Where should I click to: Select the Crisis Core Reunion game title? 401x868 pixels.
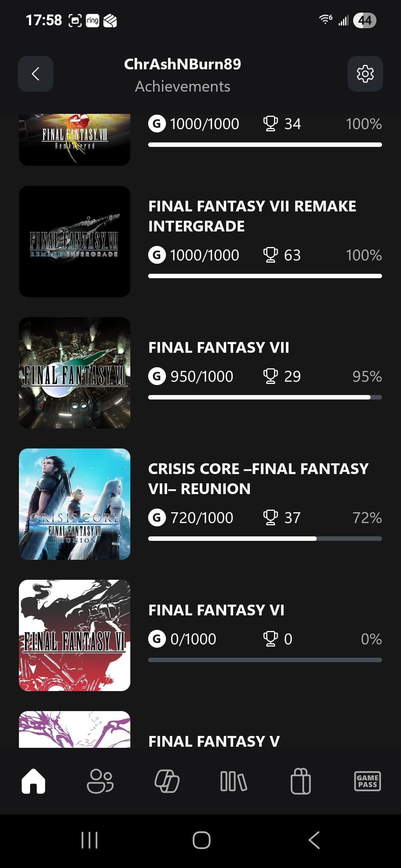[x=258, y=479]
